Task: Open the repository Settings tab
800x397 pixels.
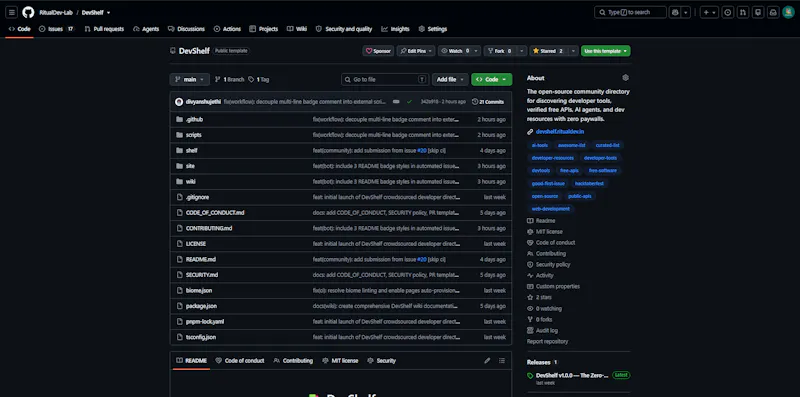Action: click(x=433, y=29)
